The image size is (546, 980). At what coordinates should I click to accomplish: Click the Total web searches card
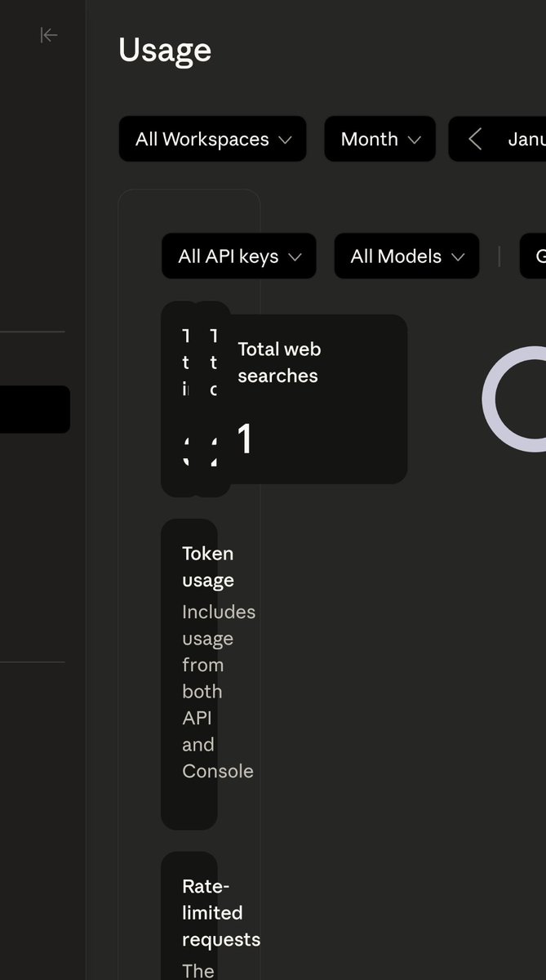(318, 399)
